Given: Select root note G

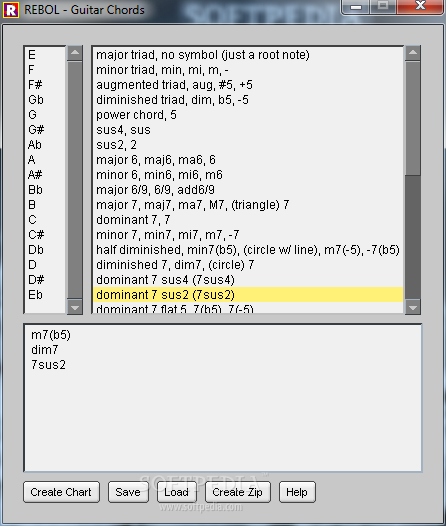Looking at the screenshot, I should point(45,115).
